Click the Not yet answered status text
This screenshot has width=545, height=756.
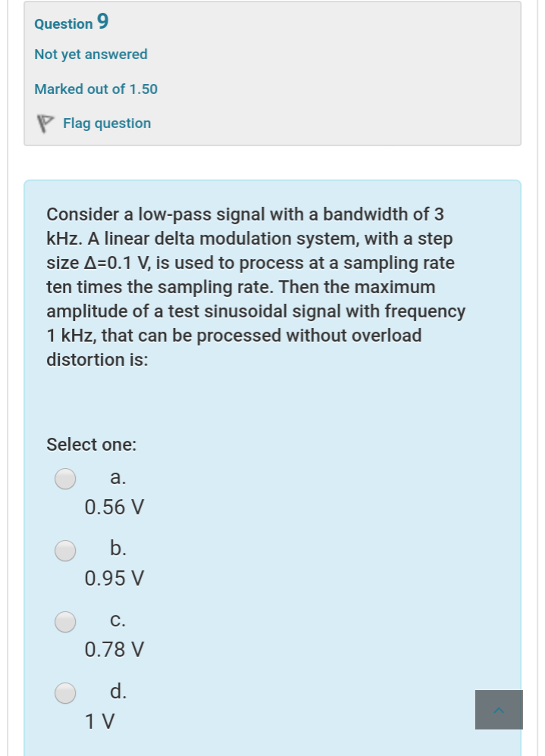pos(90,54)
